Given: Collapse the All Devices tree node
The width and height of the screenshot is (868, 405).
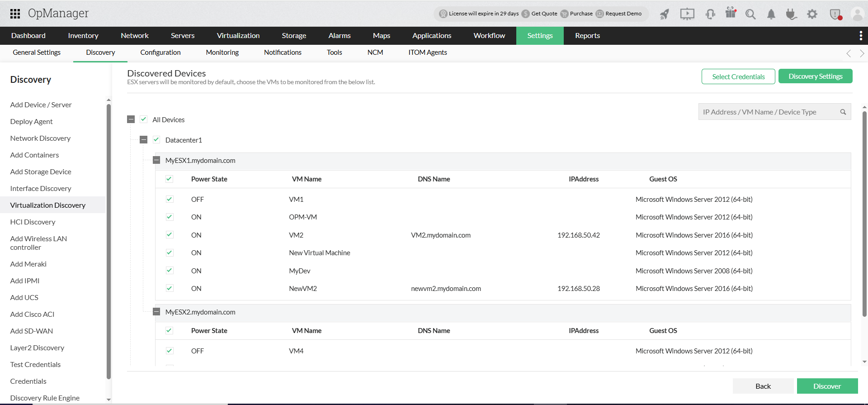Looking at the screenshot, I should point(131,119).
